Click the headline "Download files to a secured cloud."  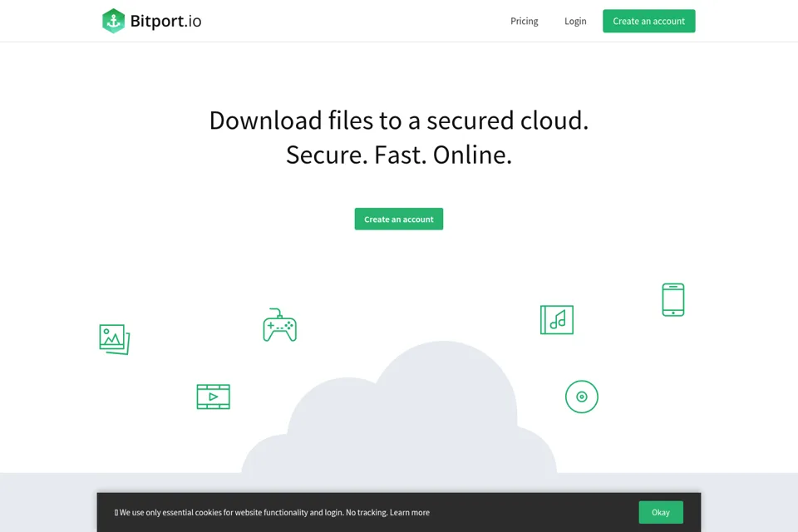click(399, 121)
